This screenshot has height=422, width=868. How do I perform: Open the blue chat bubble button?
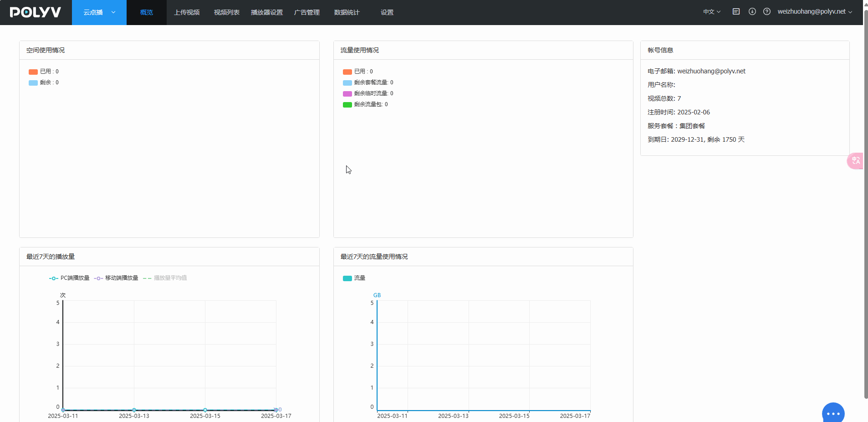pos(833,412)
